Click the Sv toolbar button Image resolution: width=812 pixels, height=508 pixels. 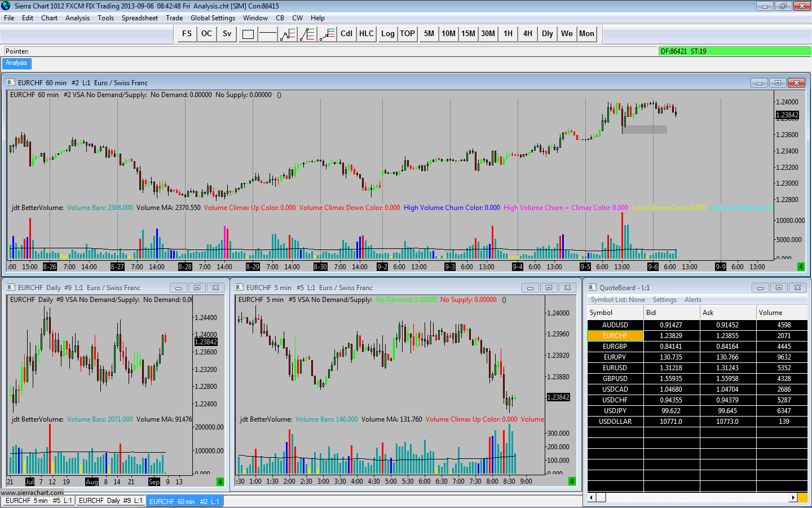point(227,34)
